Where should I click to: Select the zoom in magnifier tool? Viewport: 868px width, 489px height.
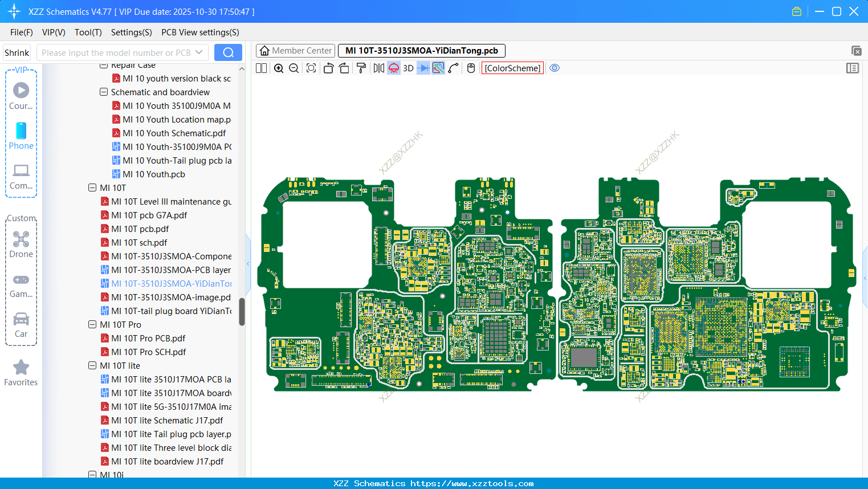point(279,68)
